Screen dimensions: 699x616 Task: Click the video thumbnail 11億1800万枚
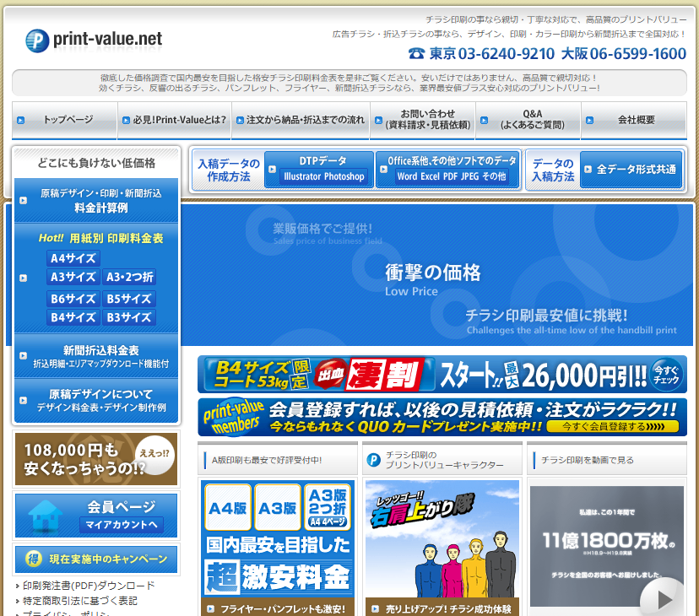[607, 546]
